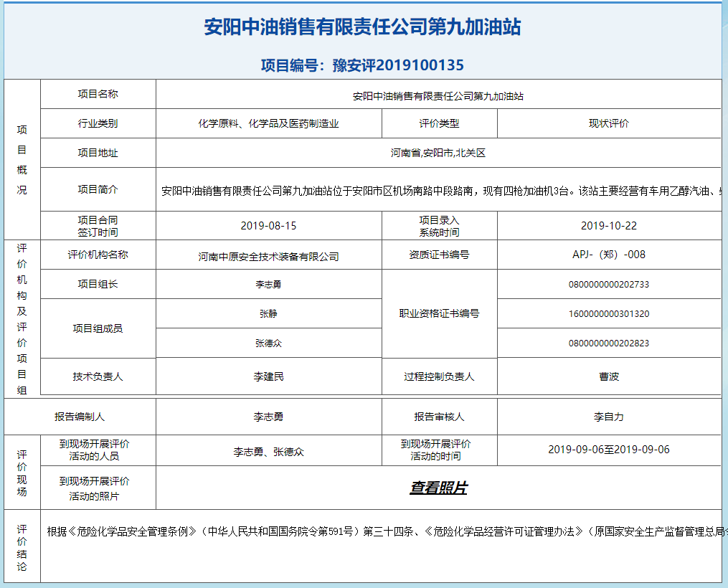Select the 评价机构及评价项目组 section header
728x588 pixels.
[x=22, y=319]
